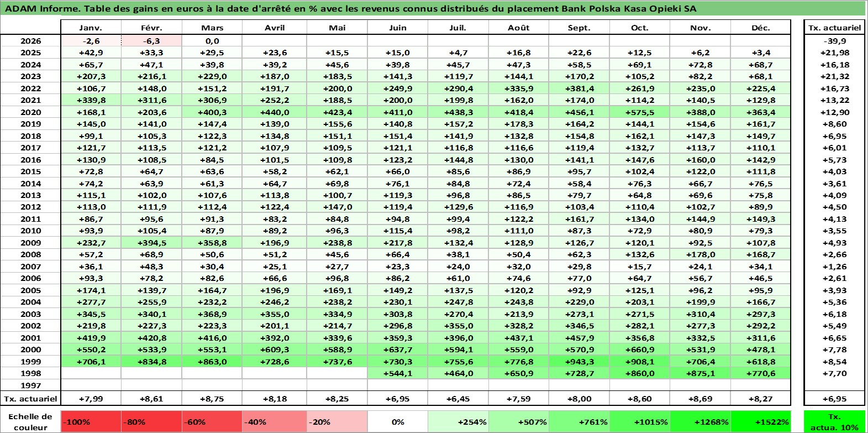Select the 1999 year row label
The image size is (868, 433).
click(30, 362)
